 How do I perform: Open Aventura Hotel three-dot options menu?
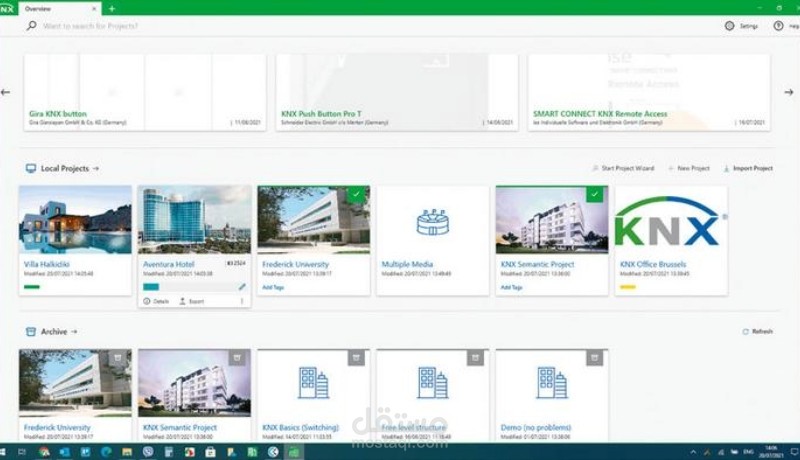(242, 301)
